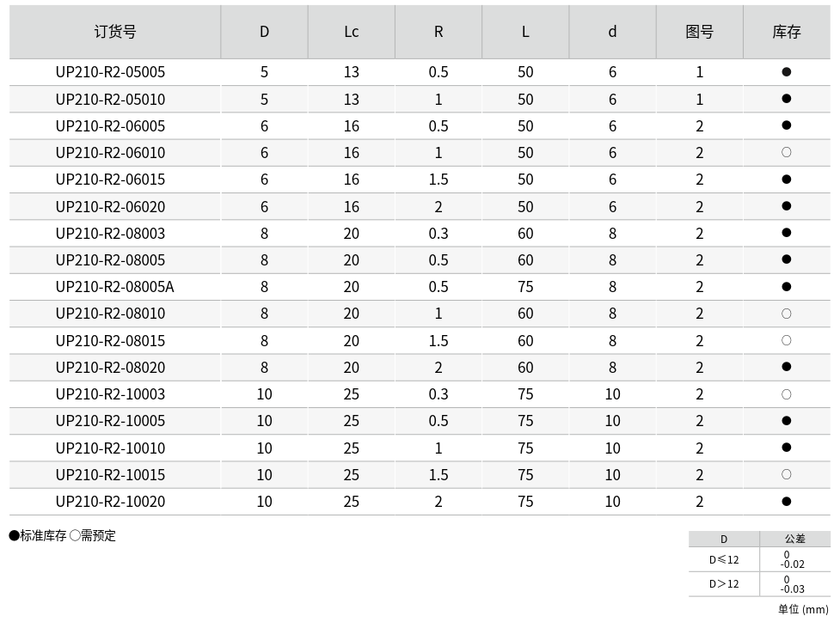Click hollow stock circle for UP210-R2-06010
The image size is (840, 628).
[x=786, y=153]
